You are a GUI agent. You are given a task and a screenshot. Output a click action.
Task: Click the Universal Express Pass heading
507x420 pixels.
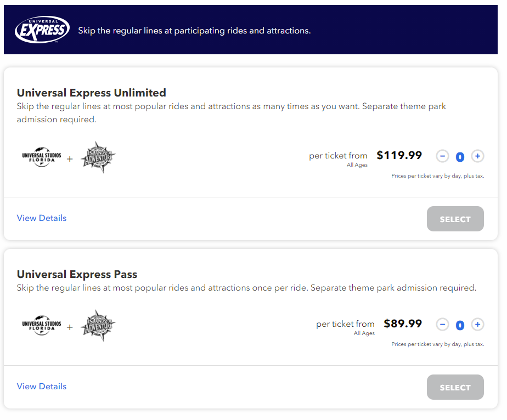77,274
